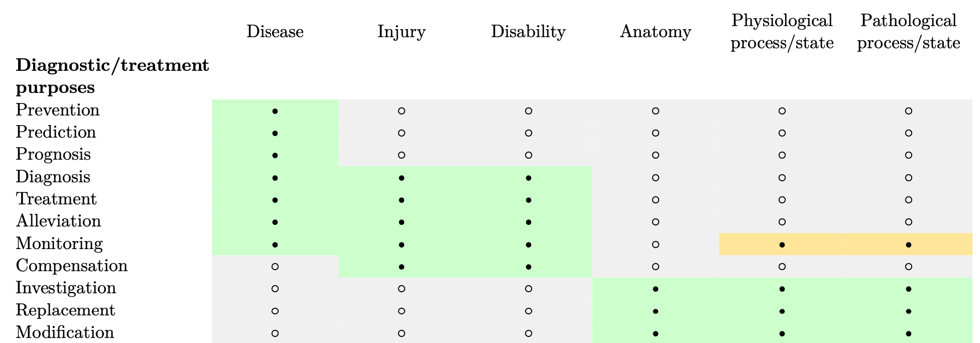This screenshot has height=343, width=980.
Task: Select the Monitoring row label
Action: pos(59,244)
